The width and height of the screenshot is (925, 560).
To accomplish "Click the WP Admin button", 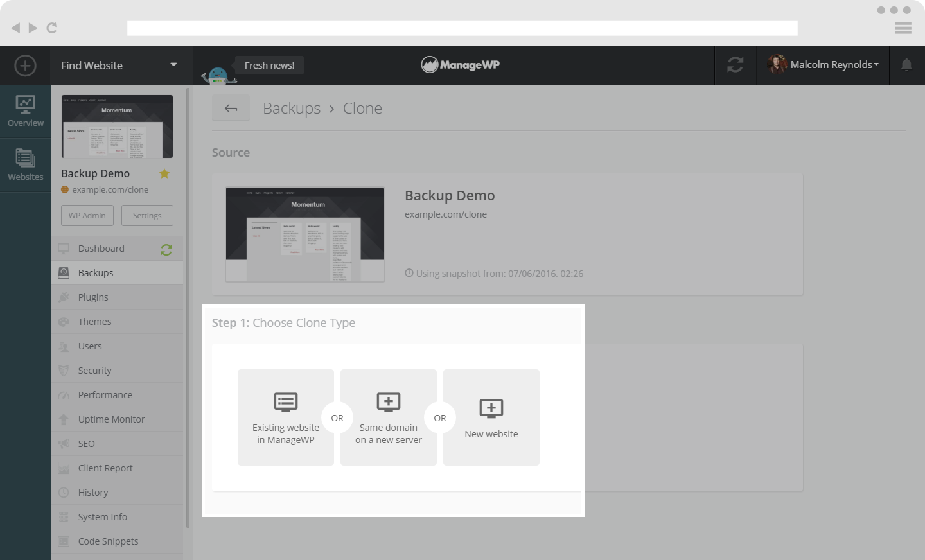I will (87, 216).
